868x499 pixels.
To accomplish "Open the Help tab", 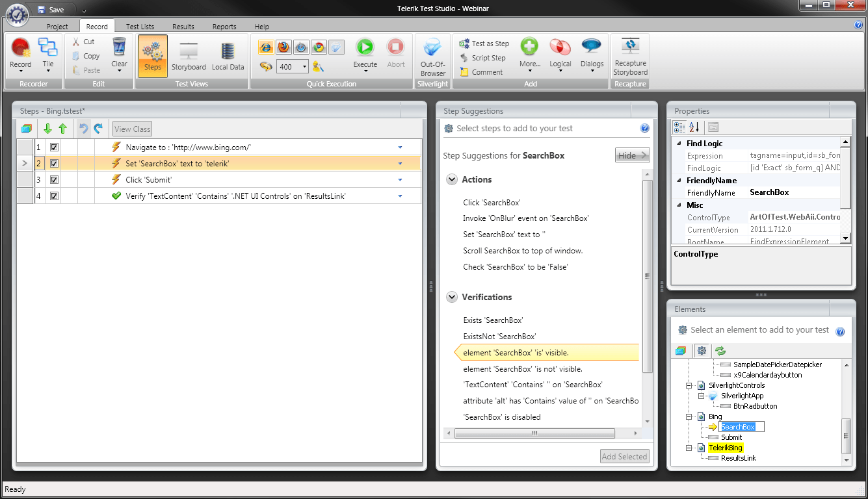I will [x=262, y=27].
